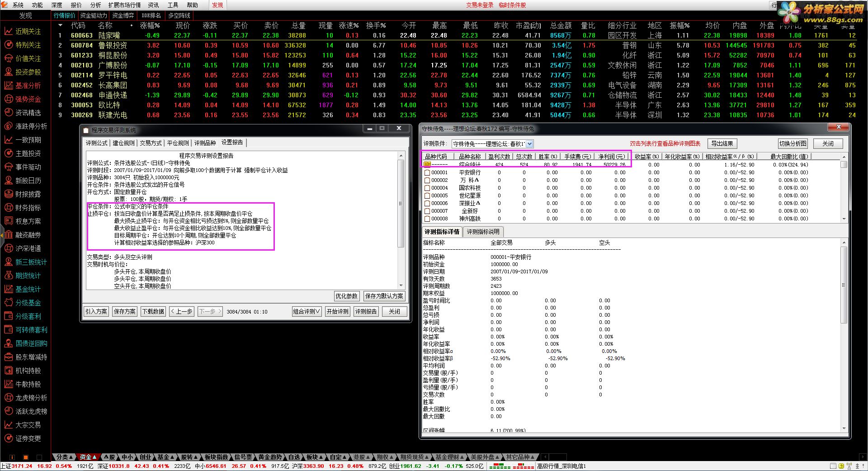Check the box for 000008 神州高铁
Viewport: 868px width, 471px height.
point(427,219)
